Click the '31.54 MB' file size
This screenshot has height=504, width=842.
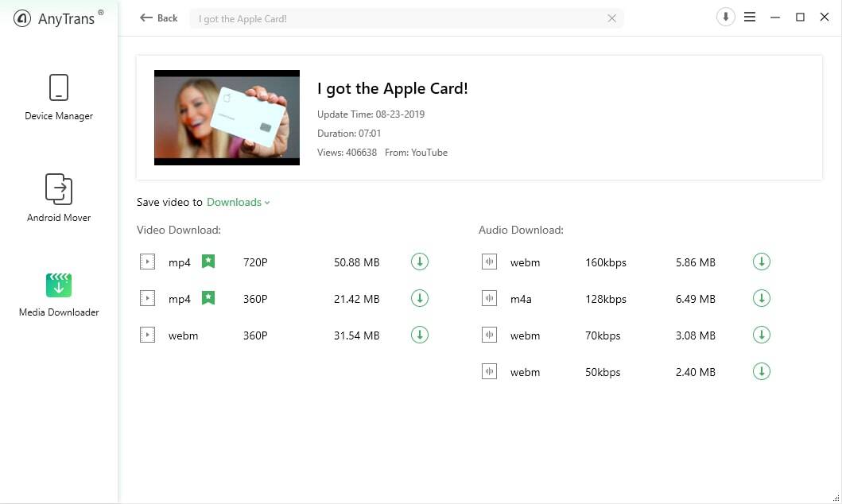tap(356, 335)
